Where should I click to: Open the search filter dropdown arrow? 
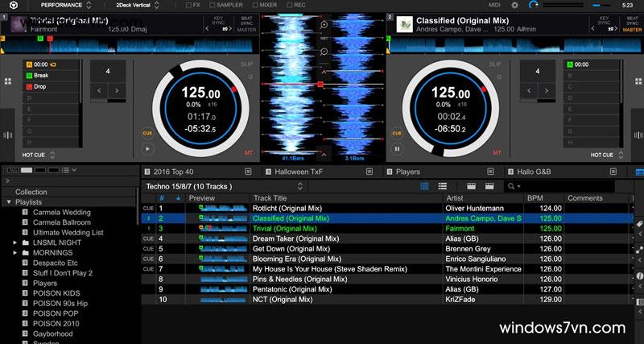(x=519, y=187)
